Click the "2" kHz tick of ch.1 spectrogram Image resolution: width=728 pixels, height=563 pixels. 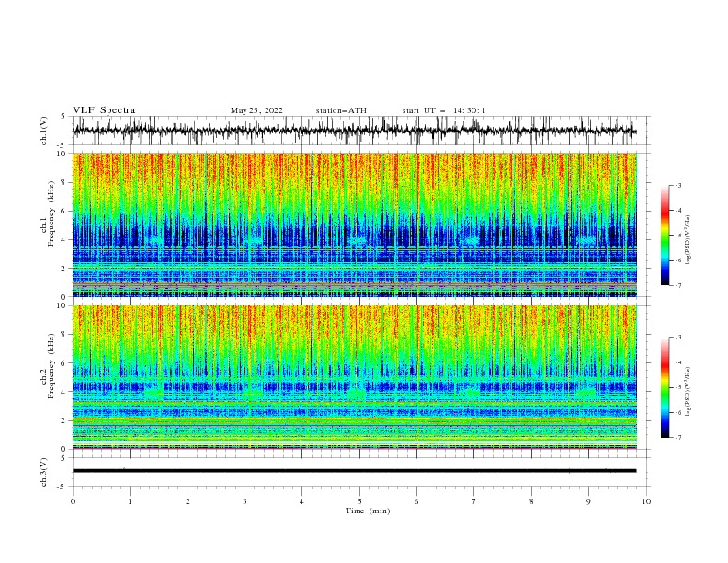point(64,269)
